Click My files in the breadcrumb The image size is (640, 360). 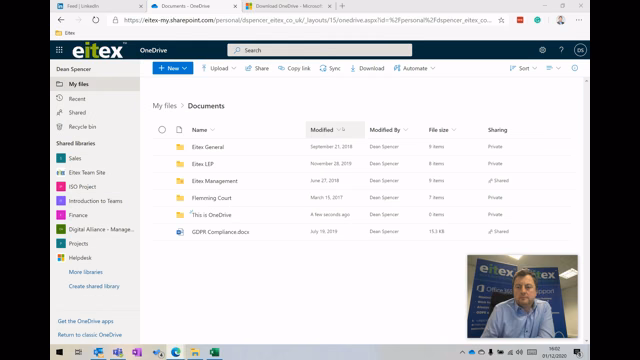click(164, 106)
